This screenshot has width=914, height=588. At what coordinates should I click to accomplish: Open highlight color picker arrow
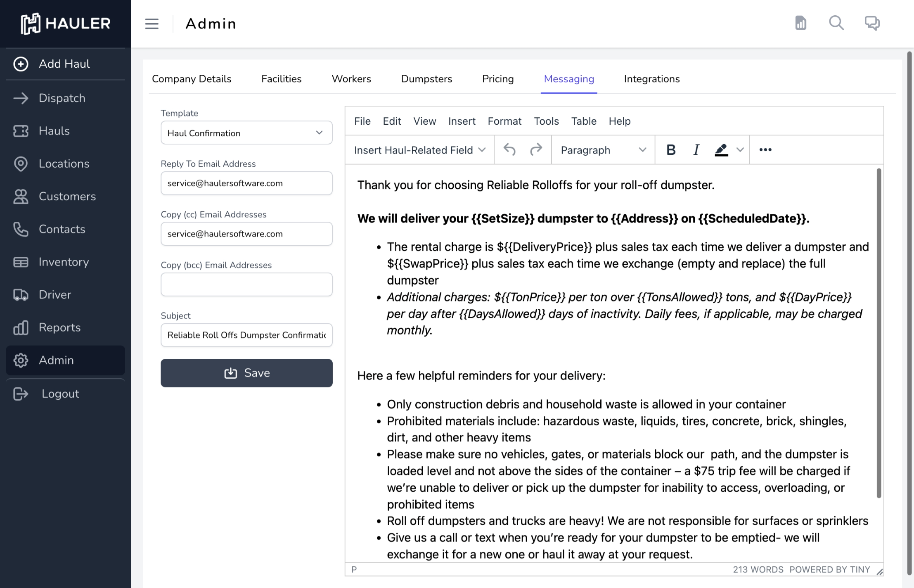740,150
